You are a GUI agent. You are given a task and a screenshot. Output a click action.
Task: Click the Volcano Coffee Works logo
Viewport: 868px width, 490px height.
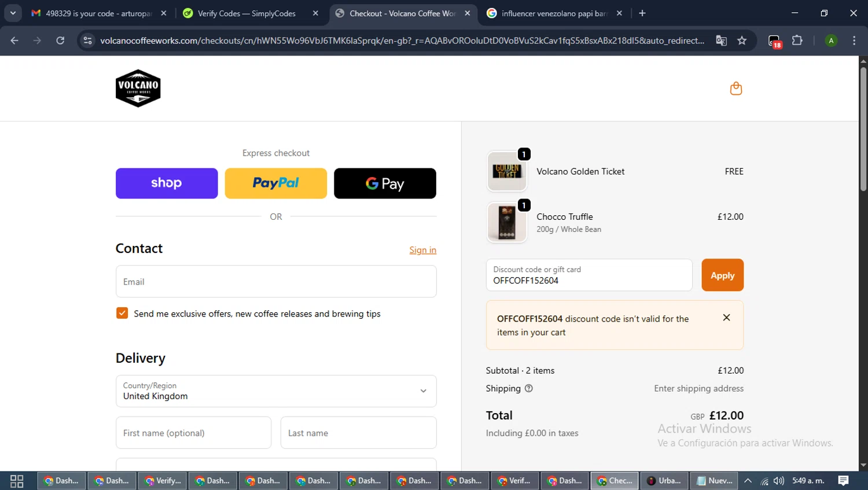point(138,89)
